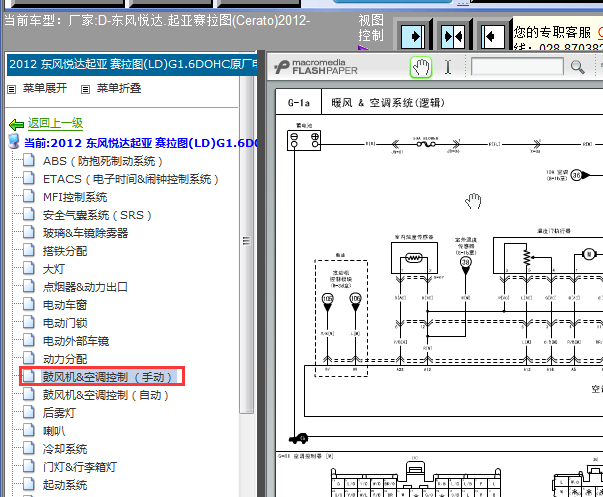Click the car ground symbol in diagram
Image resolution: width=603 pixels, height=497 pixels.
pos(298,438)
